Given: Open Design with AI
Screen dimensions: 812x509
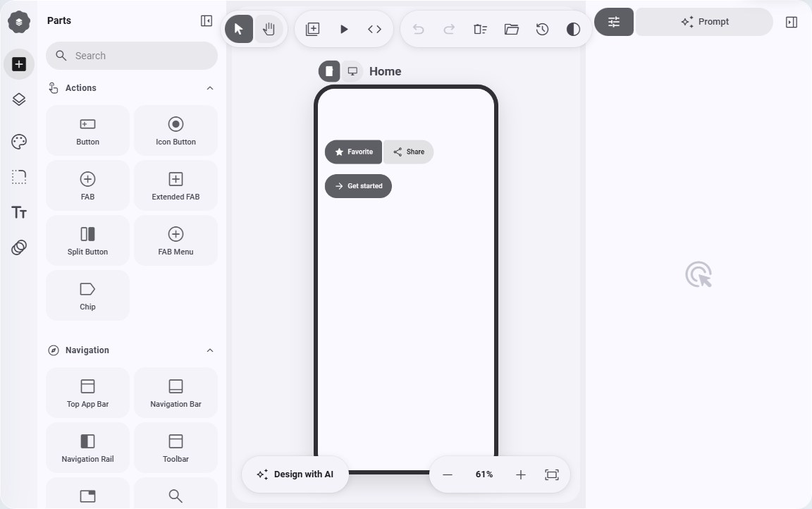Looking at the screenshot, I should [x=295, y=474].
